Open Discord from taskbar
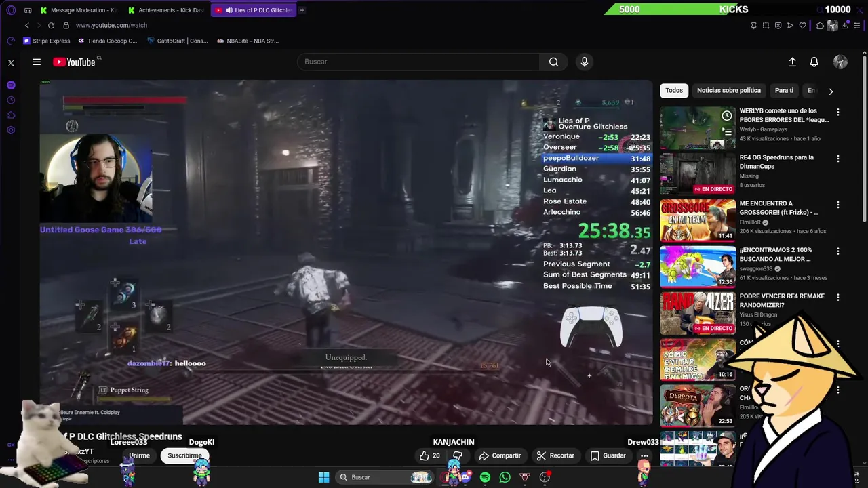 [465, 477]
